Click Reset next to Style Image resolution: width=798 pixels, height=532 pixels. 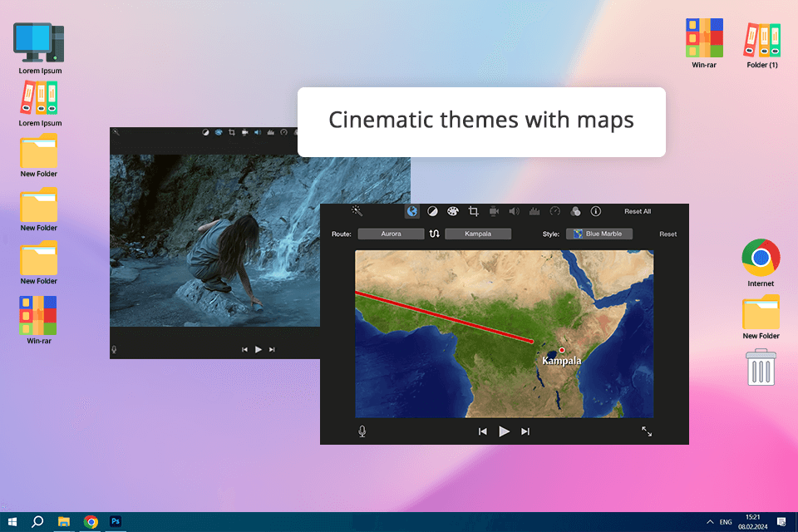(x=667, y=234)
